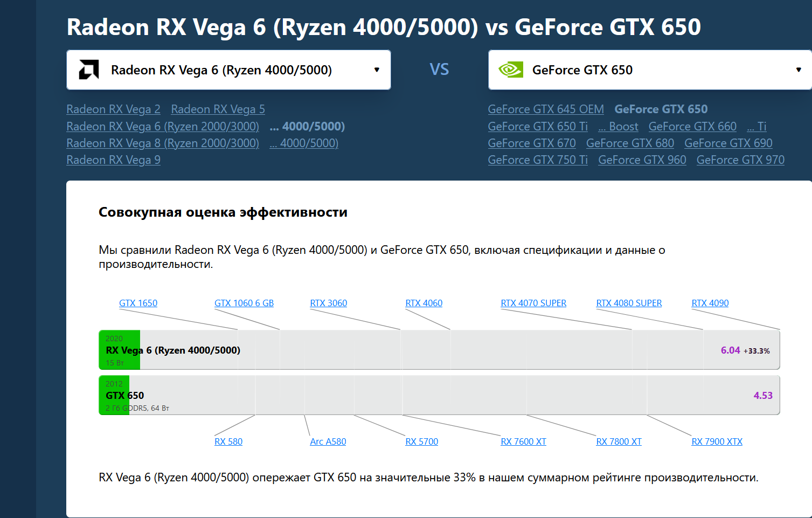Click the 6.04 score value
The width and height of the screenshot is (812, 518).
[731, 350]
